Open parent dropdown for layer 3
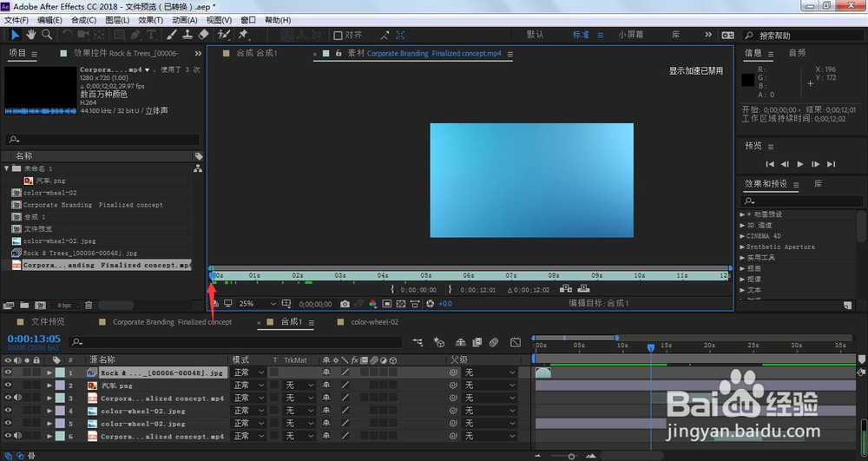The width and height of the screenshot is (868, 461). click(490, 398)
